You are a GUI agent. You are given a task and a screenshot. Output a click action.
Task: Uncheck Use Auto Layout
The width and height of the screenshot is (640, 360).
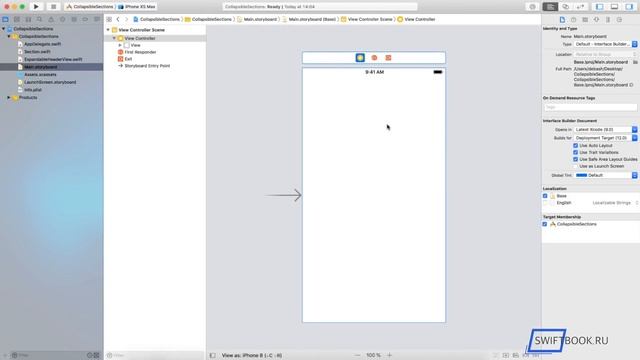[x=576, y=145]
